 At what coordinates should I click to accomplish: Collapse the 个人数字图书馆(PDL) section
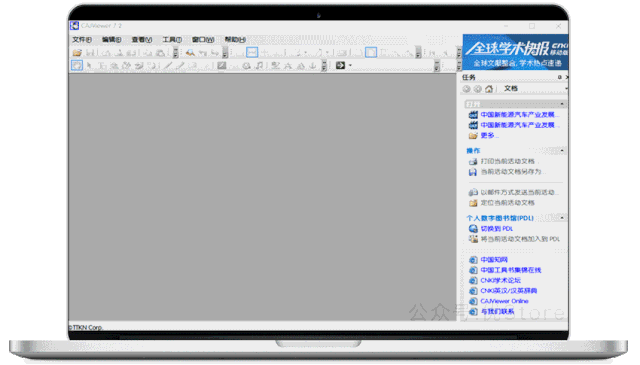pos(562,218)
